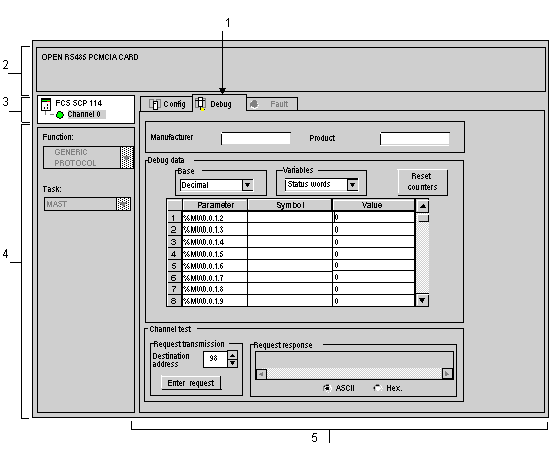Open the Function GENERIC PROTOCOL dropdown
The width and height of the screenshot is (552, 456).
[x=127, y=157]
